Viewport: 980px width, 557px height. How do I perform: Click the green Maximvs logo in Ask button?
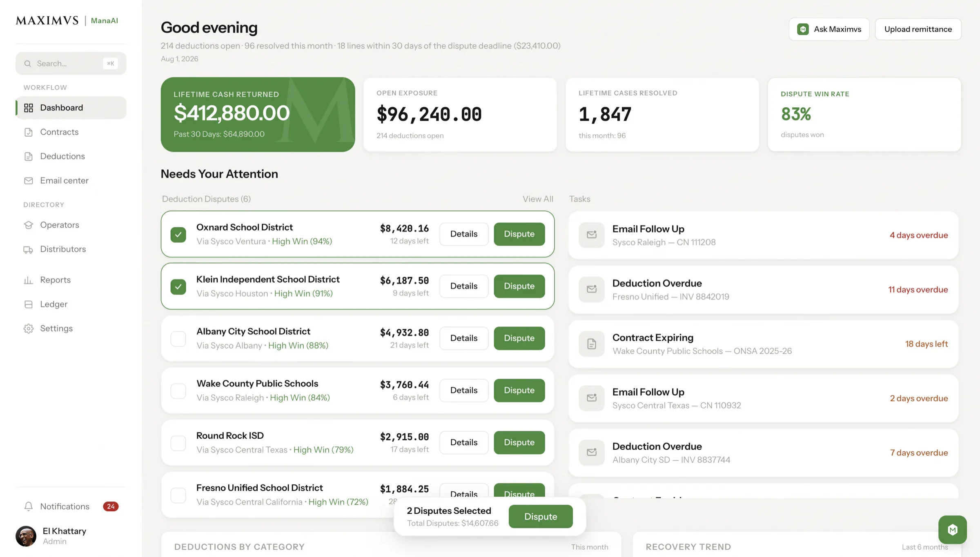[x=803, y=29]
